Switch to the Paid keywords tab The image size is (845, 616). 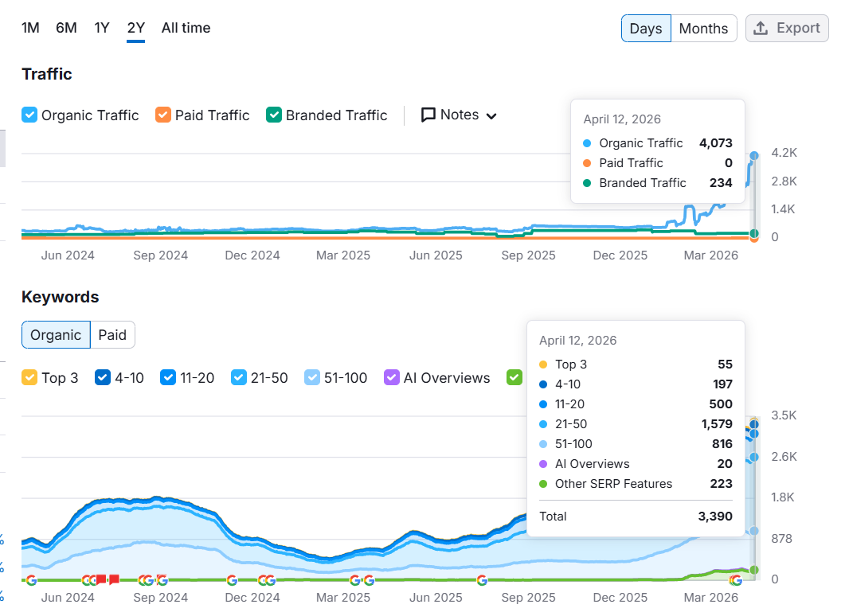[112, 334]
